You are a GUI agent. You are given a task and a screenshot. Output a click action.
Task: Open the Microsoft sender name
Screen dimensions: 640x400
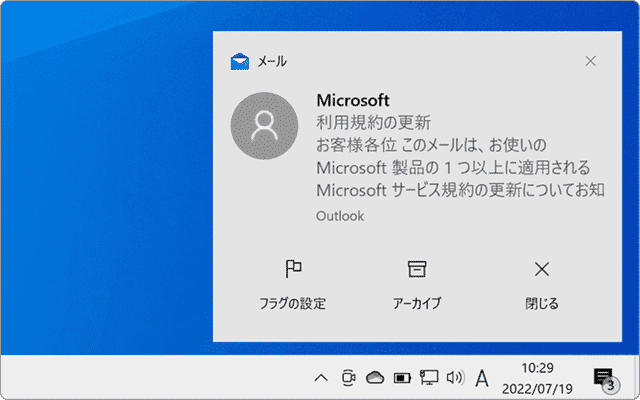[x=353, y=100]
